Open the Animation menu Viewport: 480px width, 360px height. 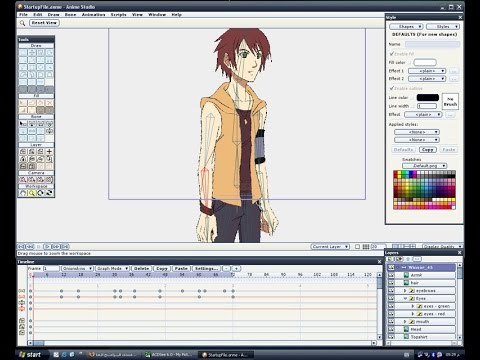point(94,15)
